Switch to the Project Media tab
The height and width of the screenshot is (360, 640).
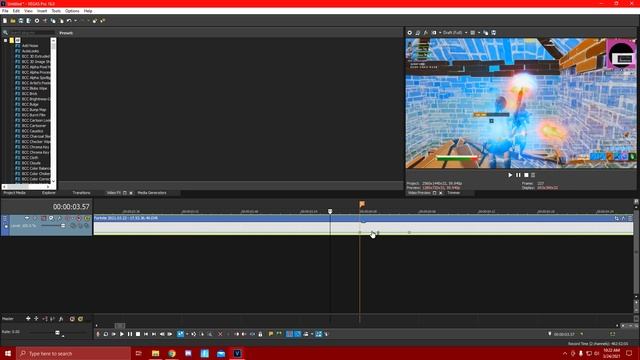pos(15,193)
